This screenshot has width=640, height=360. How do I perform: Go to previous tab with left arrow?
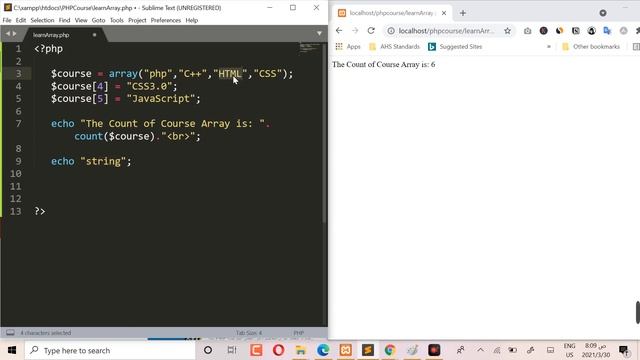pyautogui.click(x=7, y=34)
